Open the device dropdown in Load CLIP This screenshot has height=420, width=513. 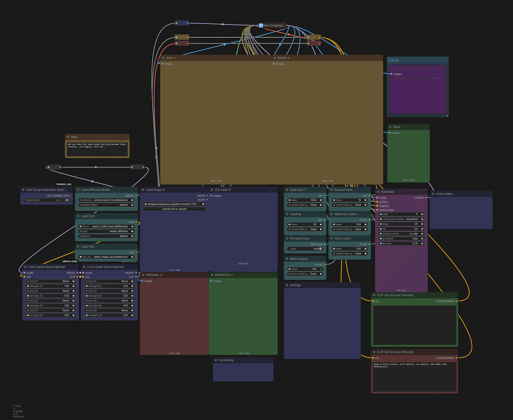click(x=106, y=236)
